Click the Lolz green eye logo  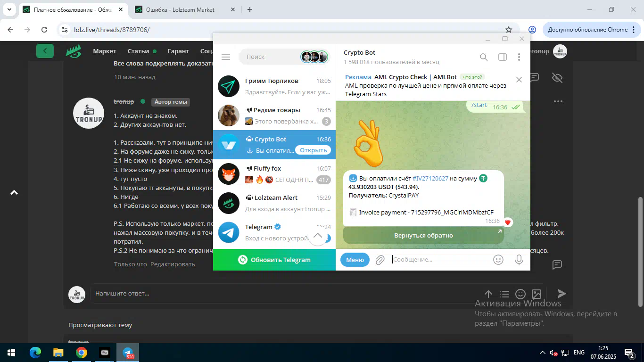(73, 51)
